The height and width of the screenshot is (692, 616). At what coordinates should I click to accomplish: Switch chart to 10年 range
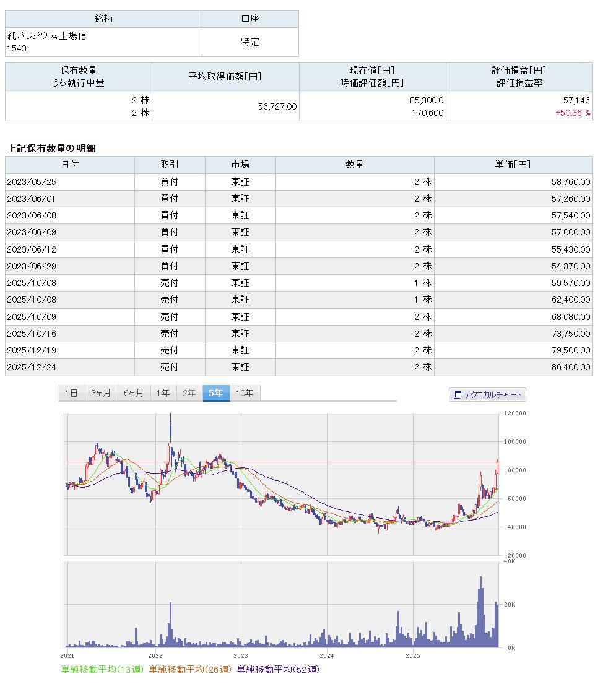pyautogui.click(x=244, y=393)
